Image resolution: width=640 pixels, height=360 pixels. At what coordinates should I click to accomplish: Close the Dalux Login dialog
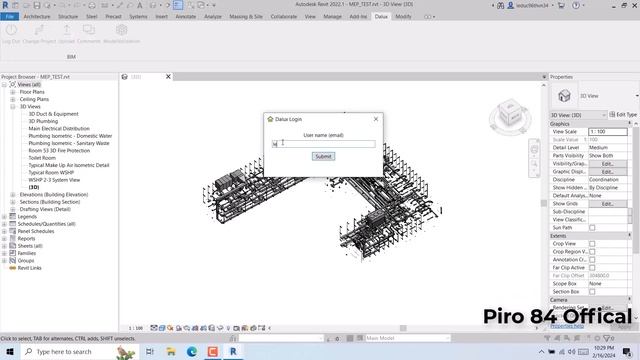coord(376,119)
